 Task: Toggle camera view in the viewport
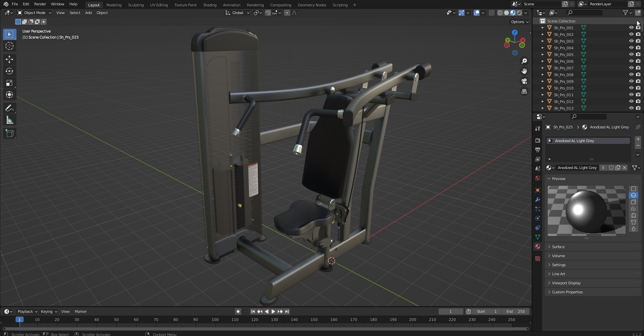click(524, 81)
